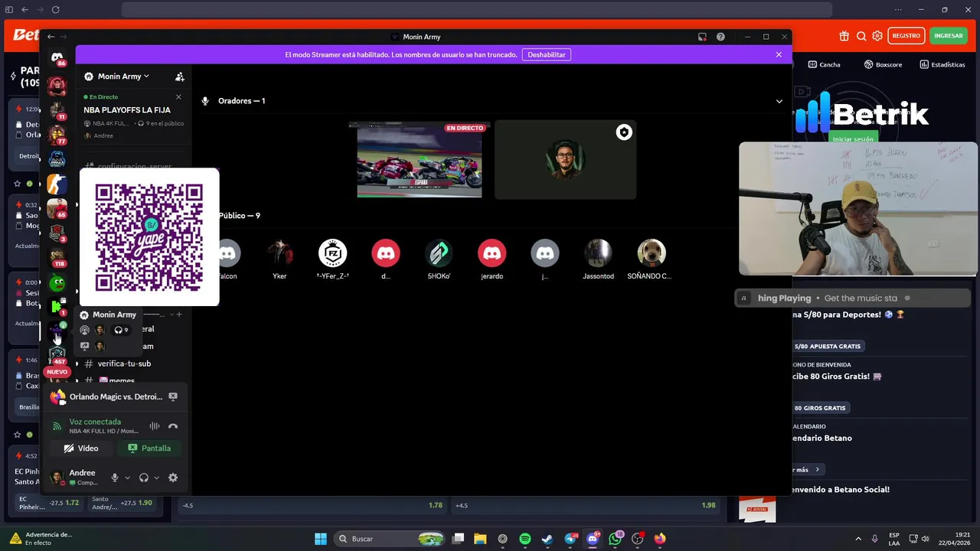
Task: Select the speaker video tile with moderator star
Action: point(565,159)
